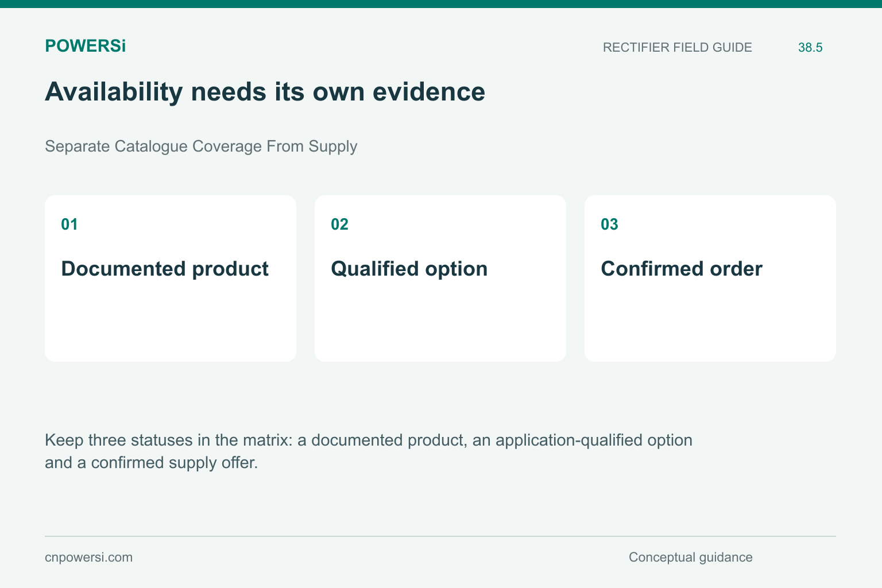Click the number 01 on first card

point(69,225)
